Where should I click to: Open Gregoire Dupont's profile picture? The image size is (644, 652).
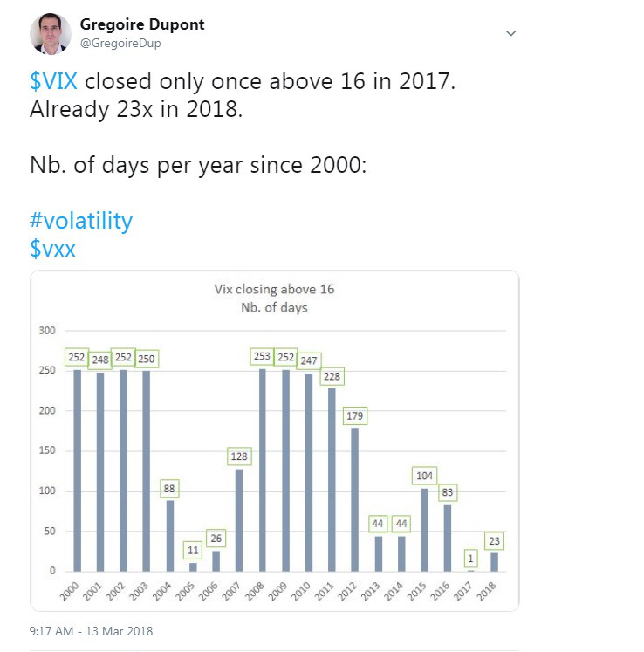tap(51, 34)
